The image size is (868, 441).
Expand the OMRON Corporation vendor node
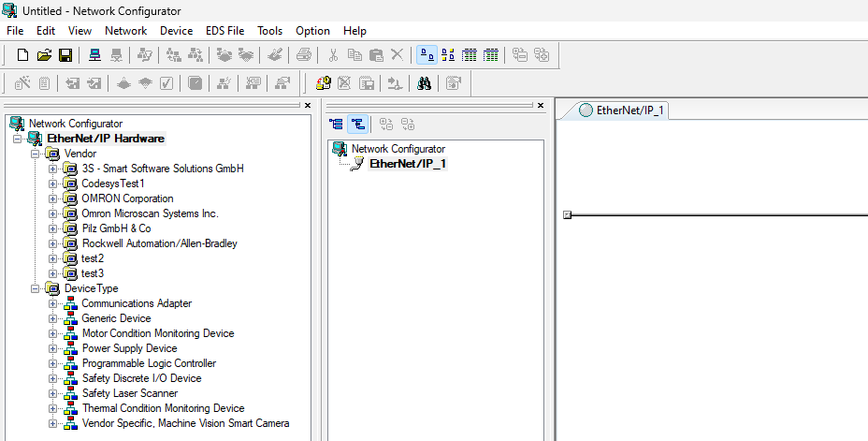click(x=52, y=198)
